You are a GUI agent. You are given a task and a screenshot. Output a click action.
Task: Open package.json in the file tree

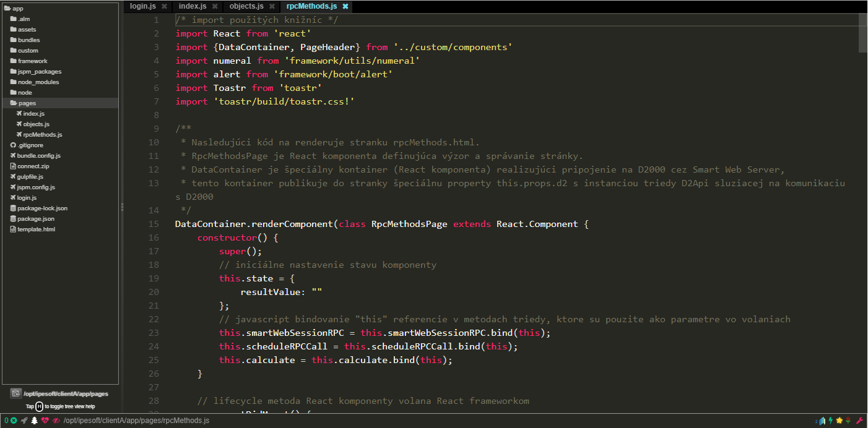[x=35, y=219]
